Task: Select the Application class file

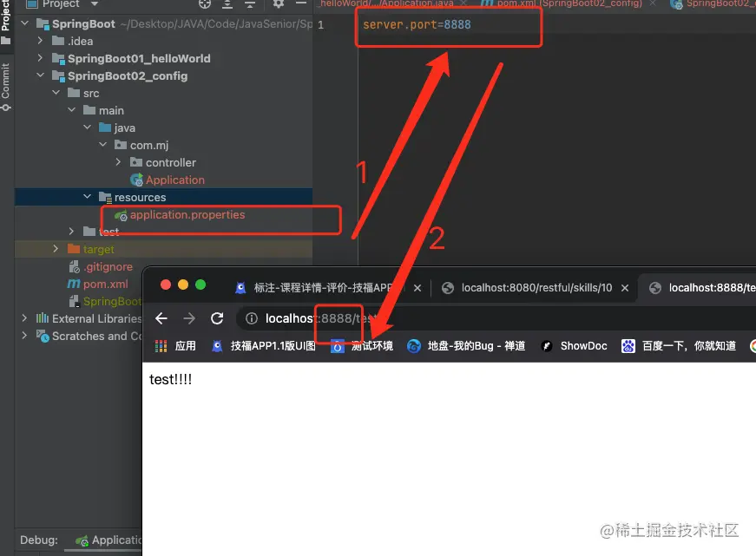Action: [175, 180]
